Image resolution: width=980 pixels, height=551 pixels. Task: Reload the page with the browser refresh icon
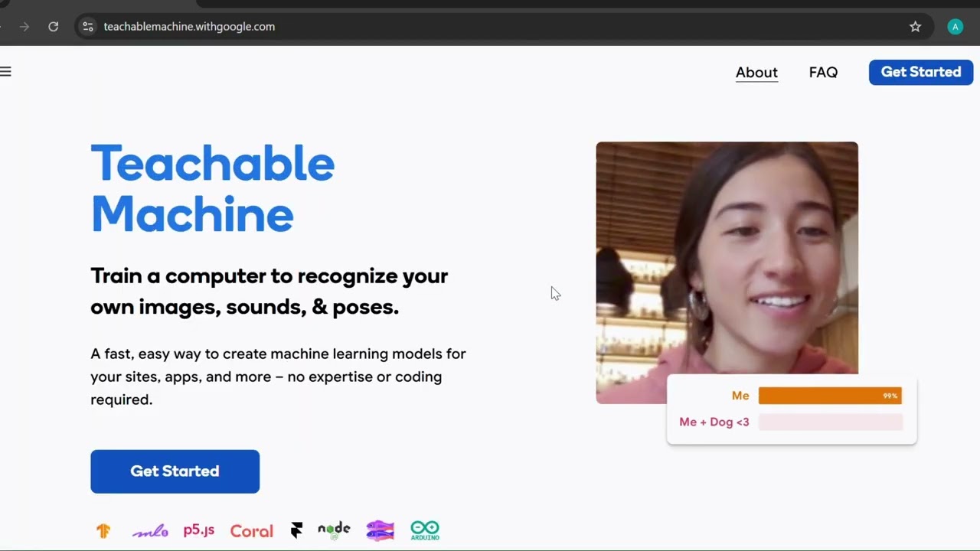[54, 27]
